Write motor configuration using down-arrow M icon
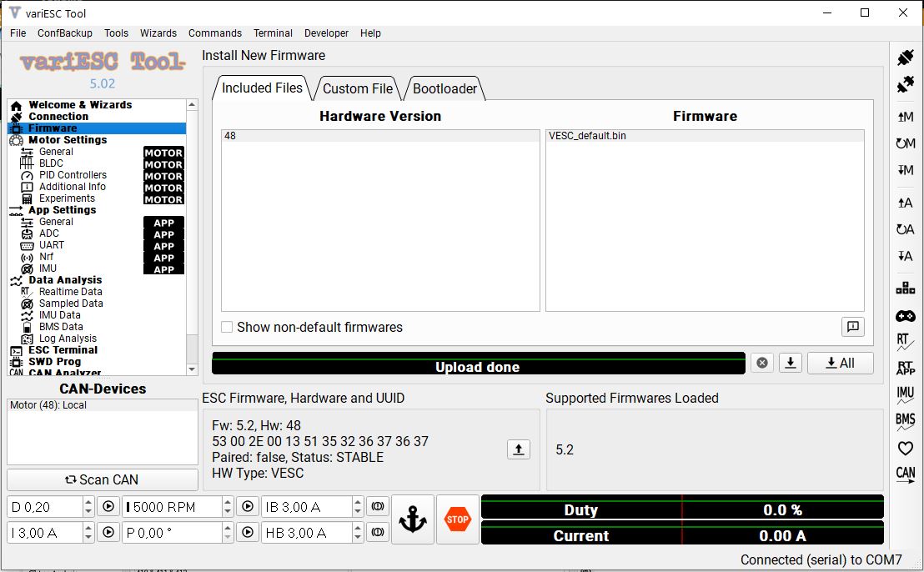 (x=905, y=170)
